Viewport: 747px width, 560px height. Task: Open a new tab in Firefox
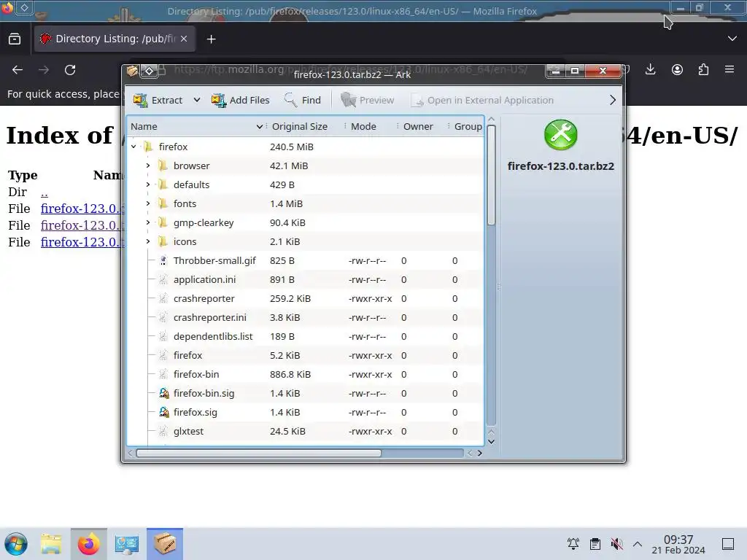(212, 39)
